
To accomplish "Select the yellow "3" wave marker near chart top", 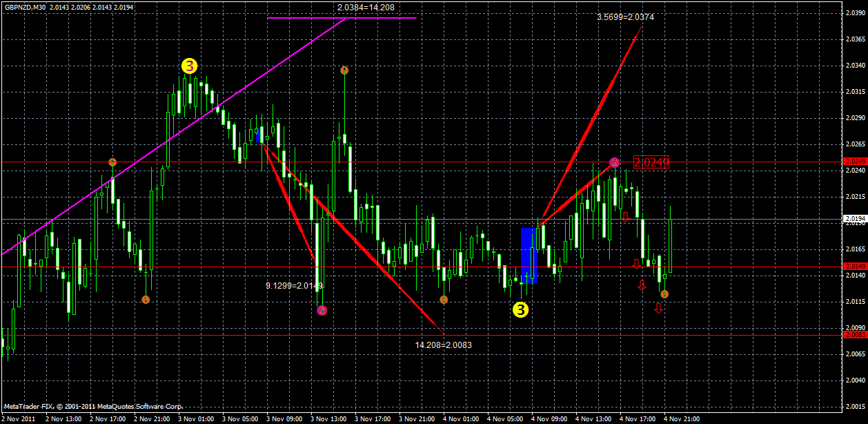I will 189,67.
